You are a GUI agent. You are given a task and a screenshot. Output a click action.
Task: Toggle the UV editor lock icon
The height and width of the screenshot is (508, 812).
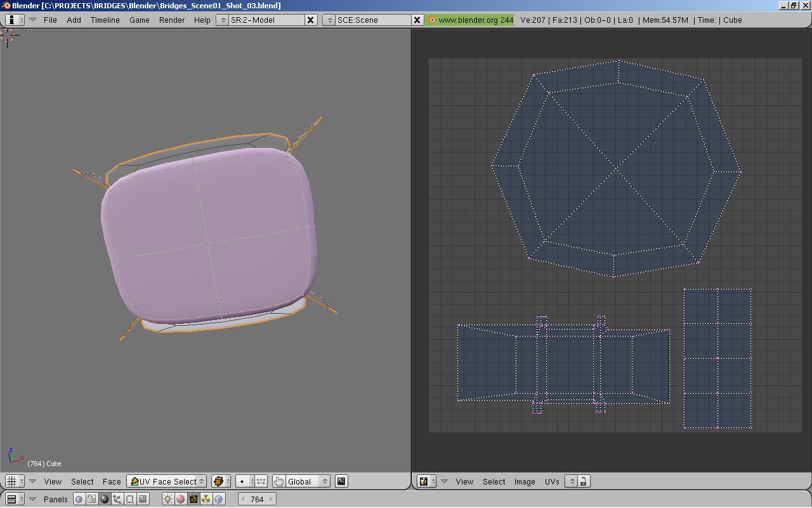pos(584,481)
